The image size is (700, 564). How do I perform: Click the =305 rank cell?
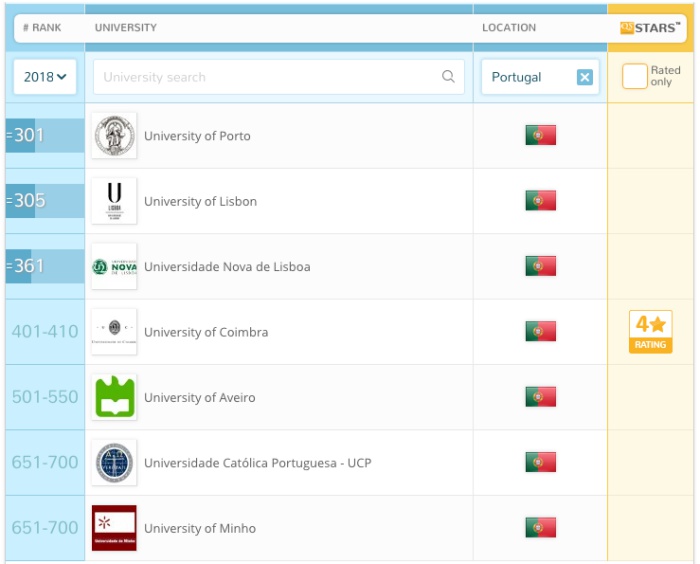(45, 201)
